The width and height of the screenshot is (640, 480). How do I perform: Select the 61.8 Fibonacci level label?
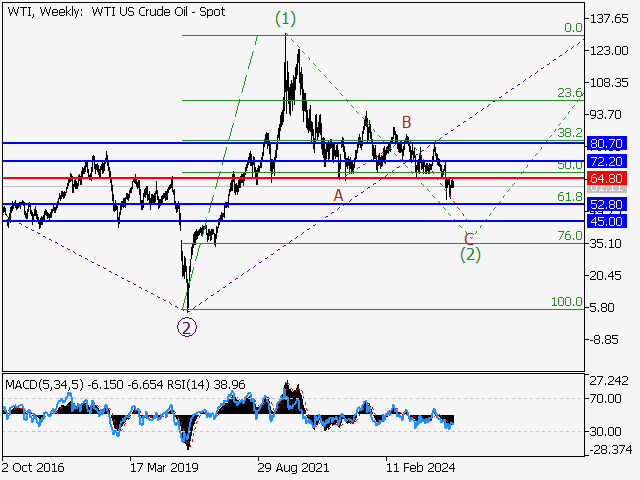[569, 197]
